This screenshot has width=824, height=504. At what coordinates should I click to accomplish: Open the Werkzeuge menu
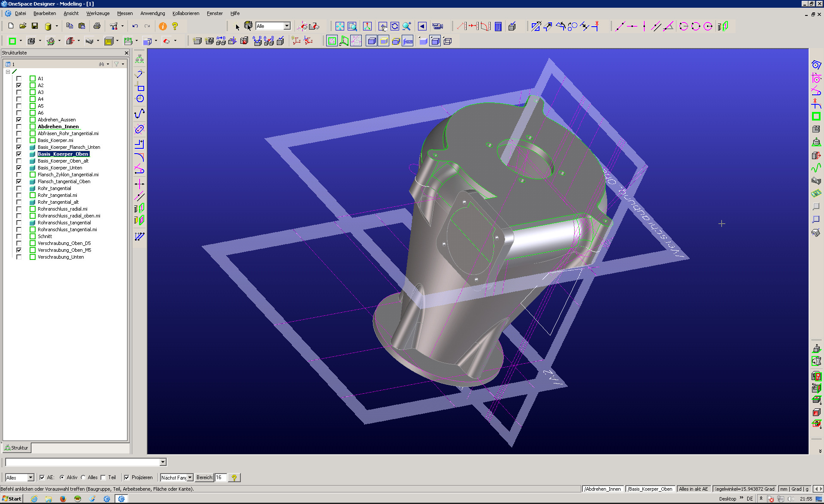(x=98, y=13)
